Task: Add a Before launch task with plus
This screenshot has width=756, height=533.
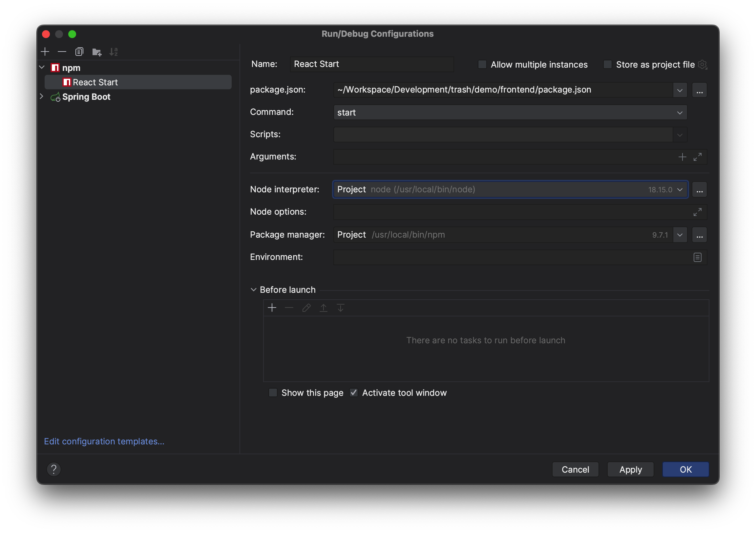Action: coord(272,308)
